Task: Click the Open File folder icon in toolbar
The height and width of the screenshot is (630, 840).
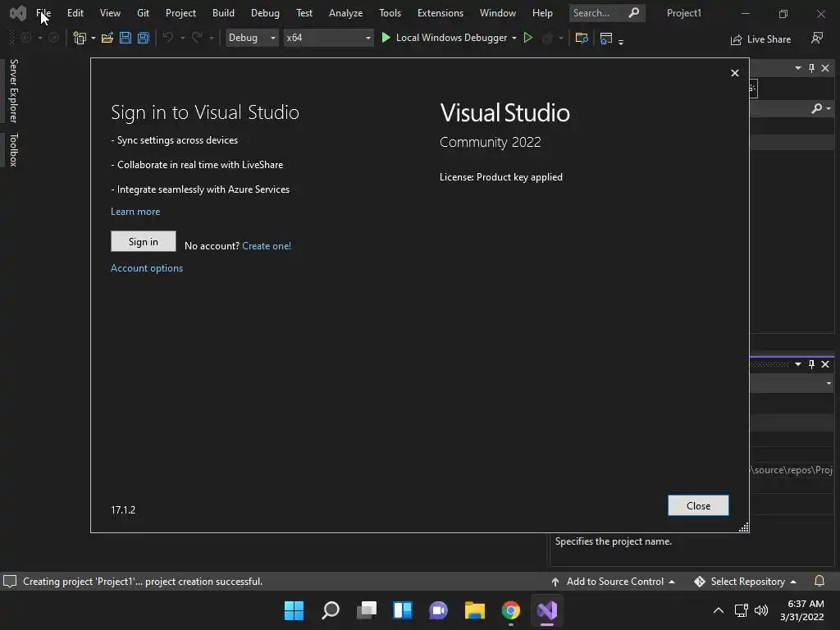Action: 107,38
